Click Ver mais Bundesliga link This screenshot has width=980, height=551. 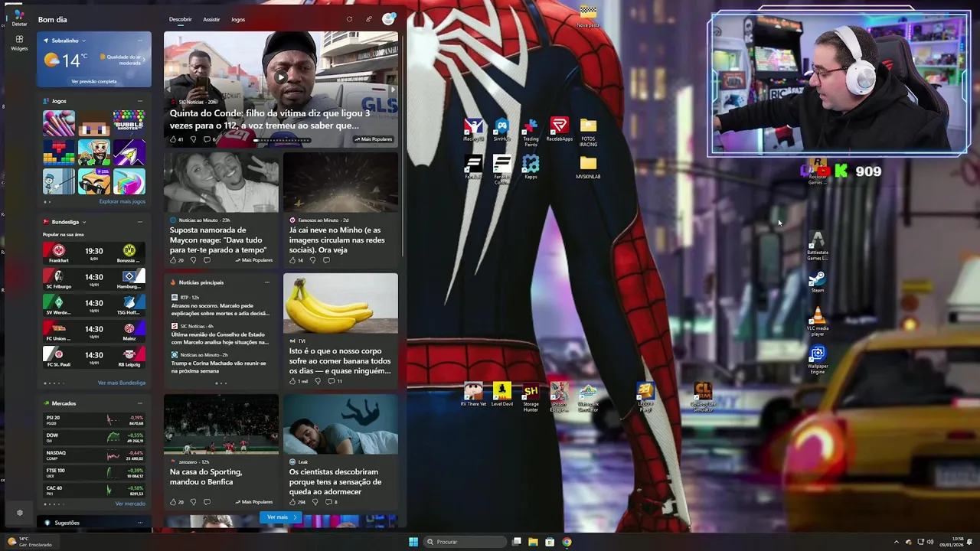pos(122,383)
